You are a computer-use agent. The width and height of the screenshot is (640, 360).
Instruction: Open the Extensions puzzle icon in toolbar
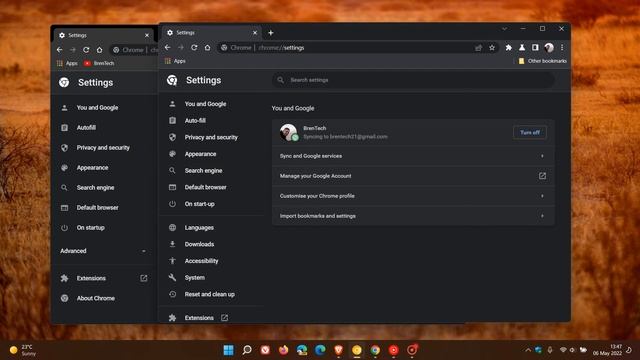click(x=509, y=48)
